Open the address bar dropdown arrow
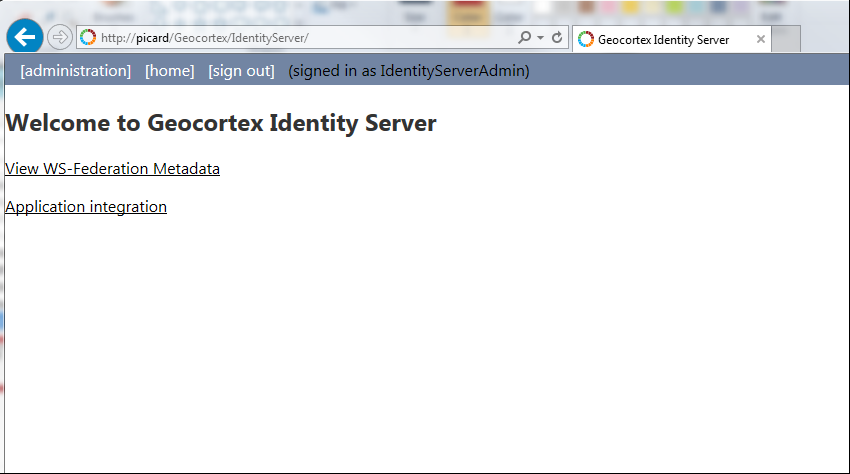Viewport: 850px width, 474px height. tap(540, 37)
